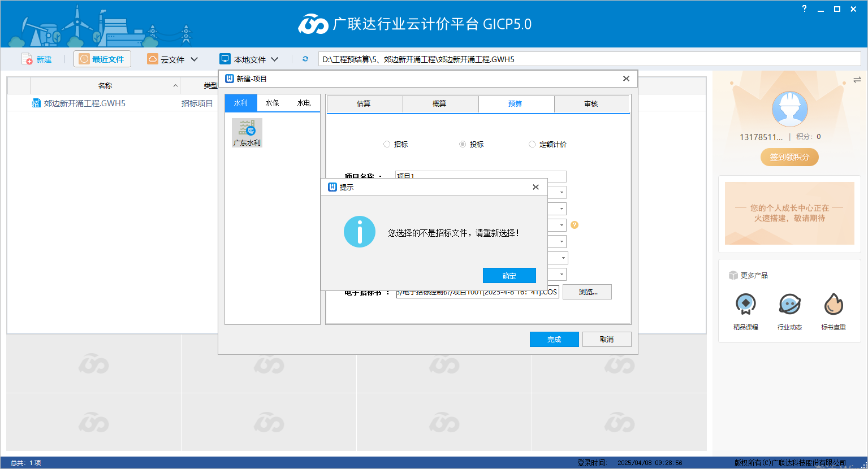Image resolution: width=868 pixels, height=469 pixels.
Task: Click the 新建-项目 dialog title icon
Action: 230,79
